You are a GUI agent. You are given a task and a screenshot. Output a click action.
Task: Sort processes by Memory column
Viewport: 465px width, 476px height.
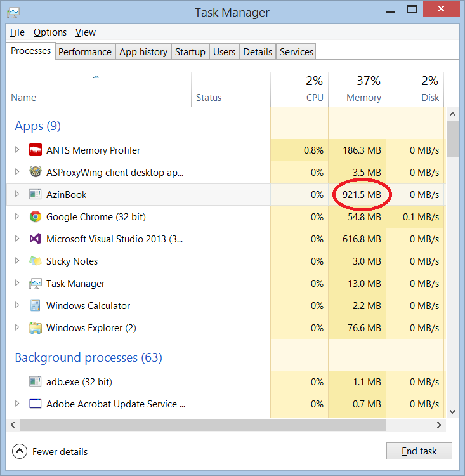(357, 90)
